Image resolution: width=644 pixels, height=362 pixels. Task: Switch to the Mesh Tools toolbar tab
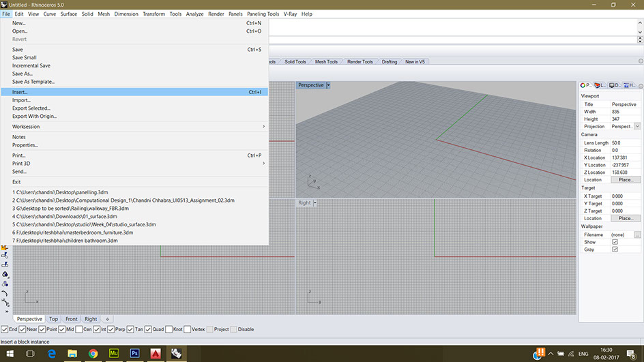(326, 61)
